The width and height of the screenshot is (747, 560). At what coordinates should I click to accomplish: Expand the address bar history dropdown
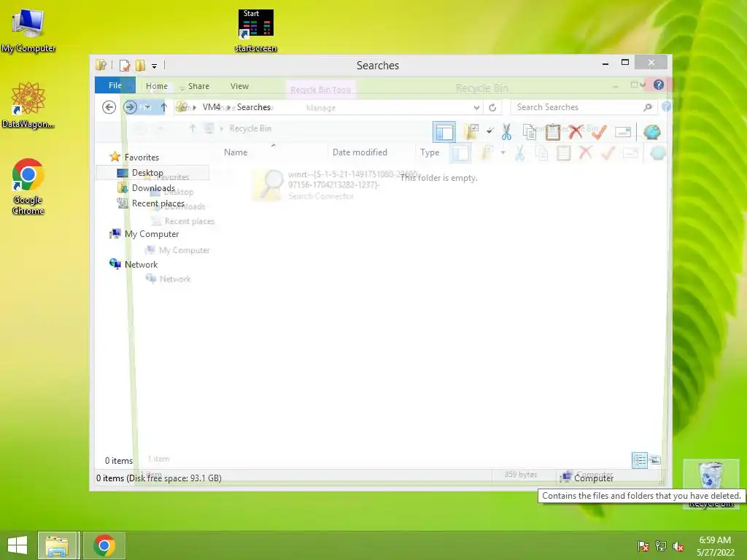[476, 108]
